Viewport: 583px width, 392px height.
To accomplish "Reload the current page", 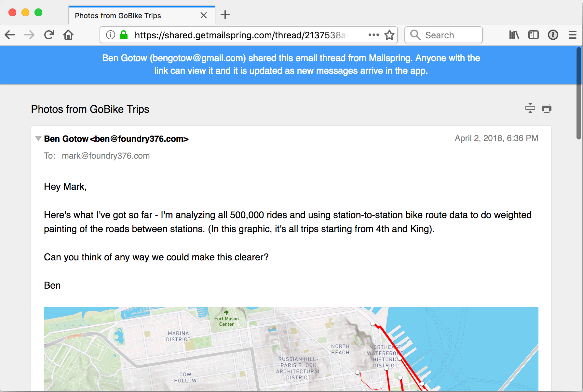I will click(49, 35).
